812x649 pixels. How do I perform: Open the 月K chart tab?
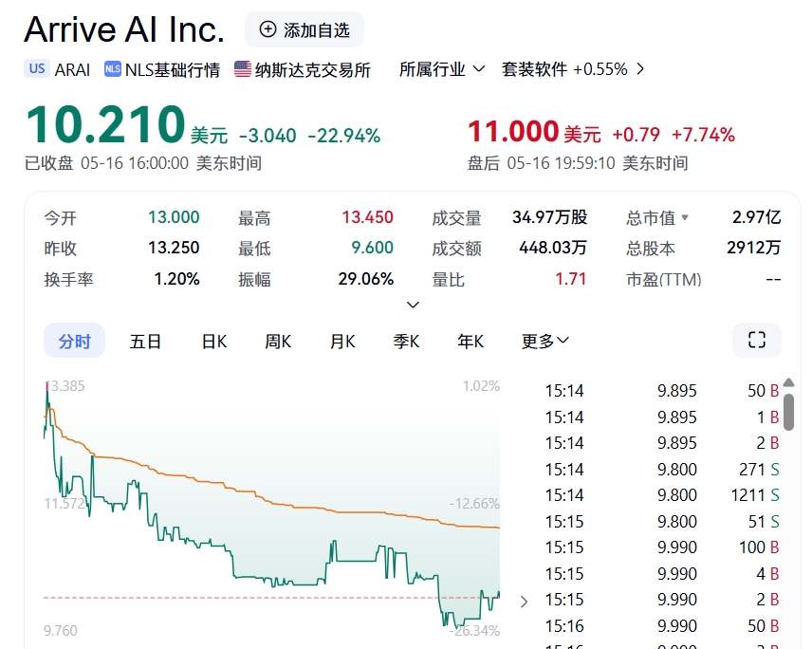coord(342,341)
